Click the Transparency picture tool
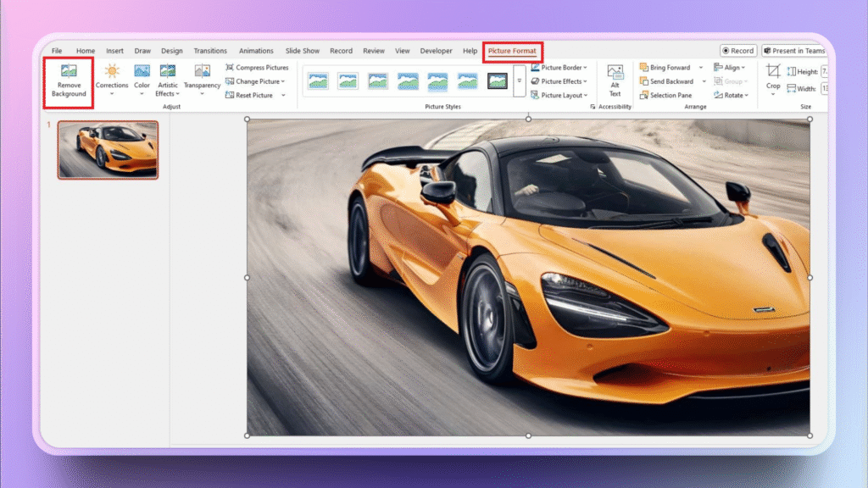The height and width of the screenshot is (488, 868). pos(202,79)
